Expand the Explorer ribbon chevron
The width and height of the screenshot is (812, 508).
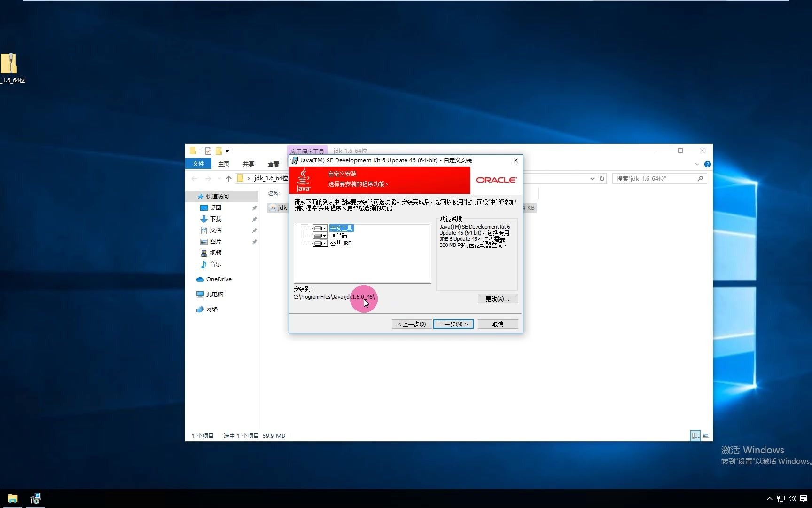click(697, 164)
